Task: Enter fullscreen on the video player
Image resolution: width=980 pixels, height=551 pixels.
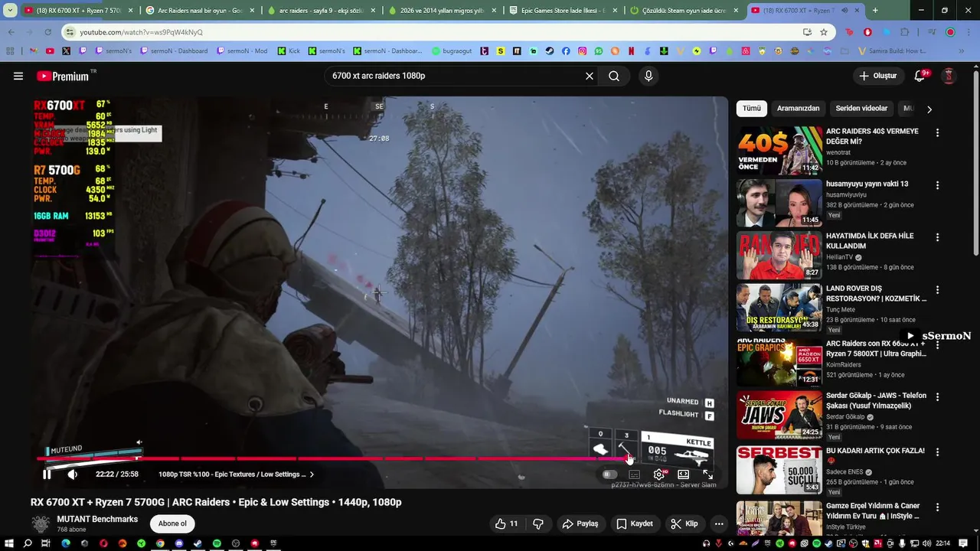Action: [708, 474]
